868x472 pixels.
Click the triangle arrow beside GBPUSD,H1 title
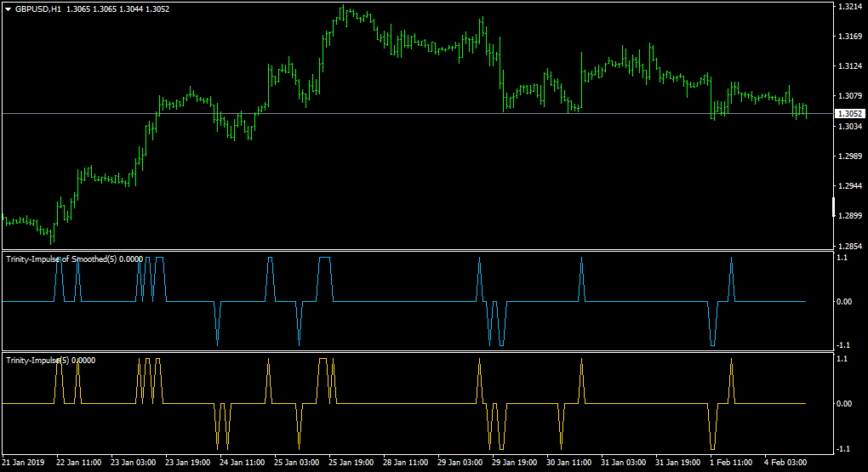pyautogui.click(x=8, y=9)
